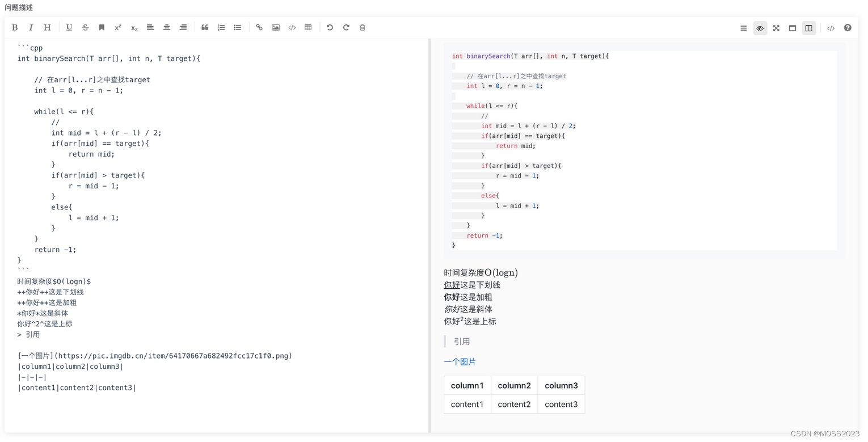Place cursor on '*你好*这是斜体' source line
868x442 pixels.
coord(43,313)
